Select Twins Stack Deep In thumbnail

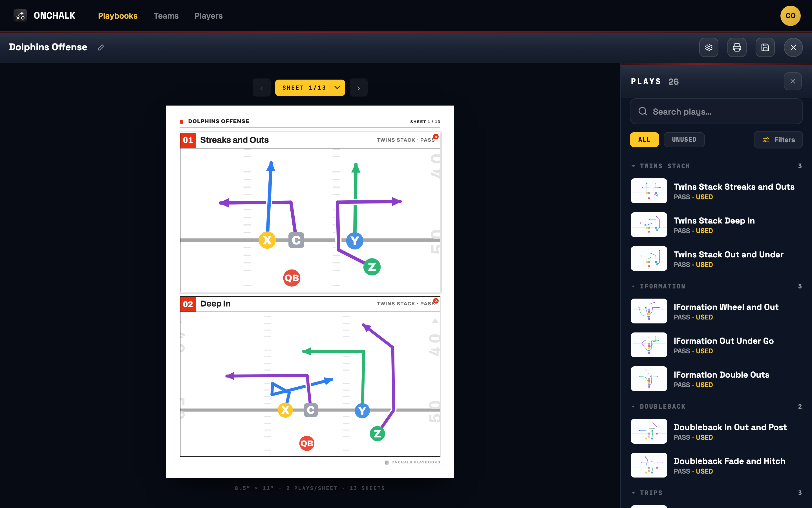click(649, 225)
